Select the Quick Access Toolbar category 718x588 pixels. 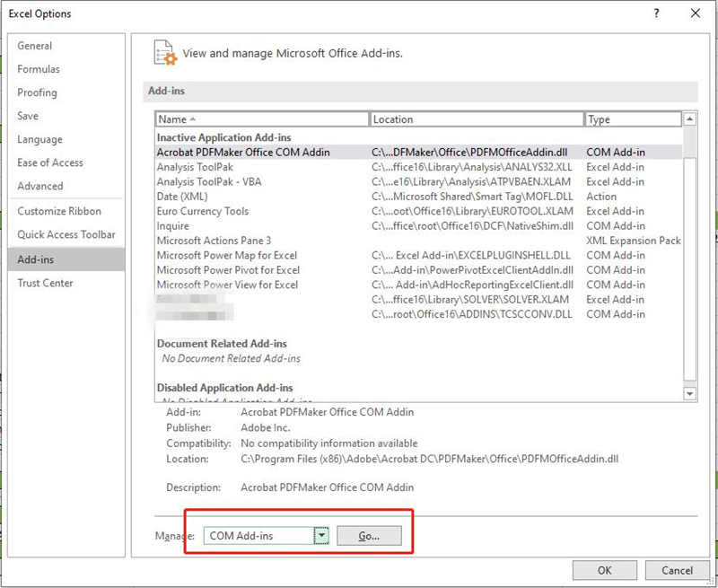pos(66,234)
